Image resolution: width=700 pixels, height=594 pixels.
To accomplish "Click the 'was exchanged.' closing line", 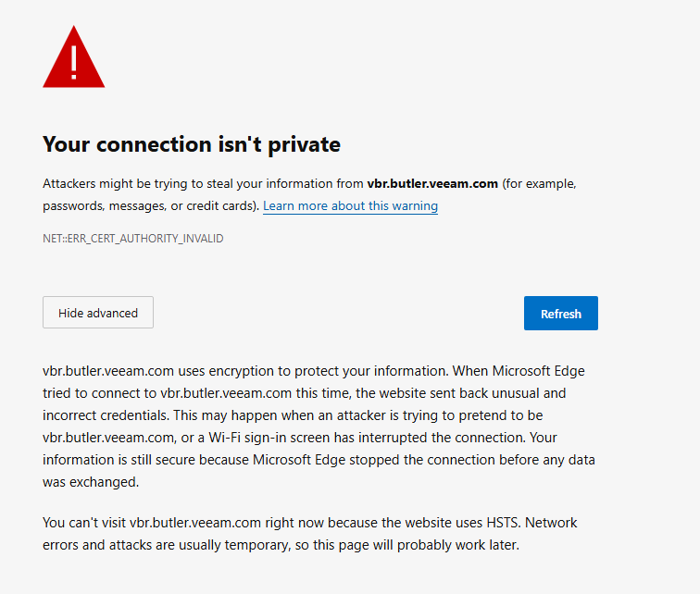I will pos(90,482).
